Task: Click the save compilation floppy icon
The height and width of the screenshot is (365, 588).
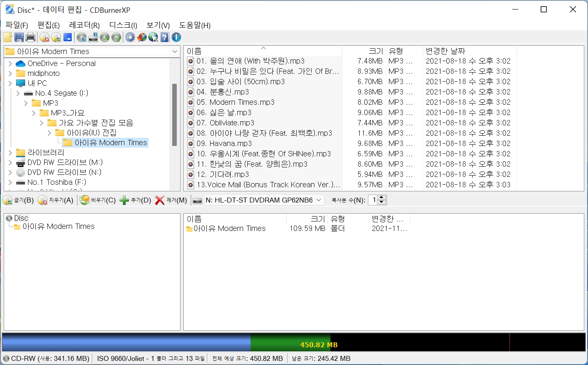Action: pyautogui.click(x=19, y=38)
